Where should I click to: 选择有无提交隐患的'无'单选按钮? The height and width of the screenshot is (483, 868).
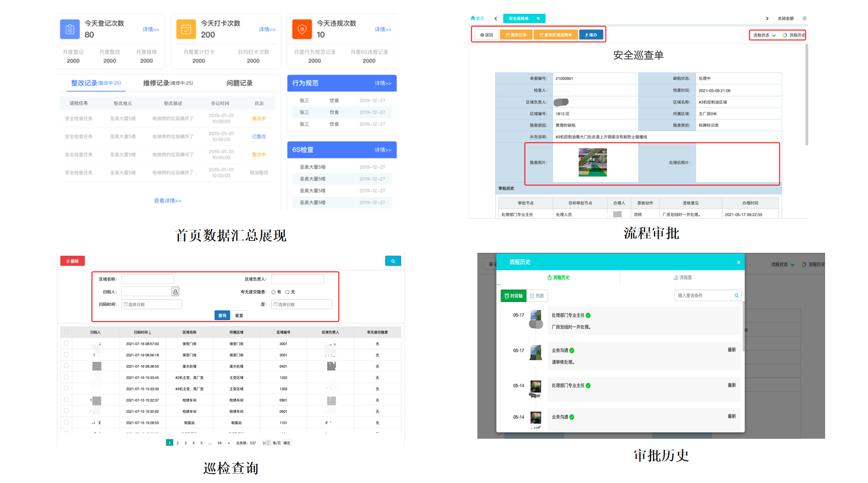[x=287, y=292]
